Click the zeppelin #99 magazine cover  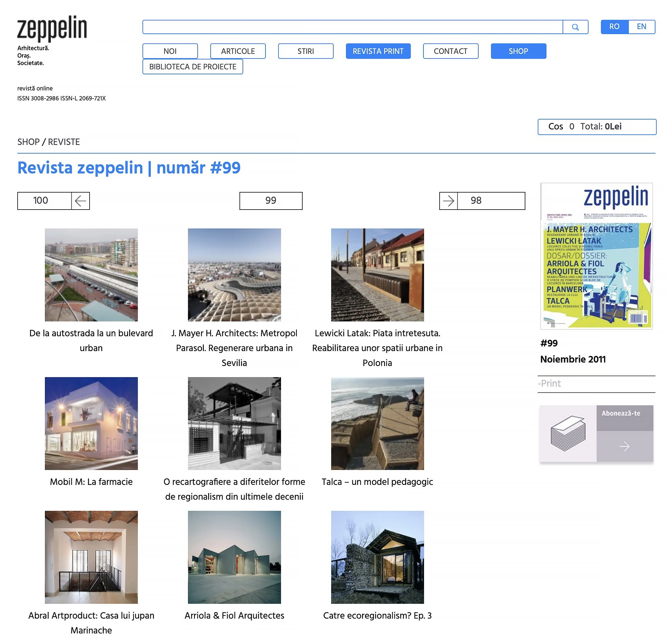597,256
